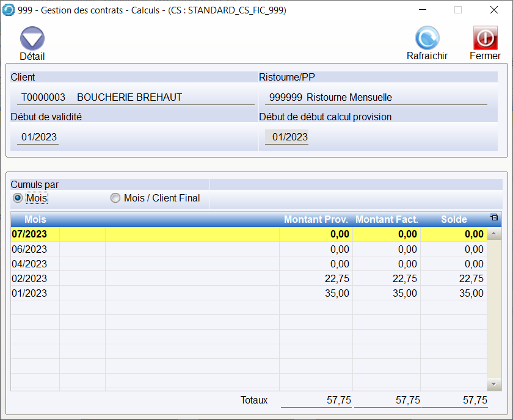Select the Mois radio button
Screen dimensions: 513x420
pyautogui.click(x=18, y=198)
